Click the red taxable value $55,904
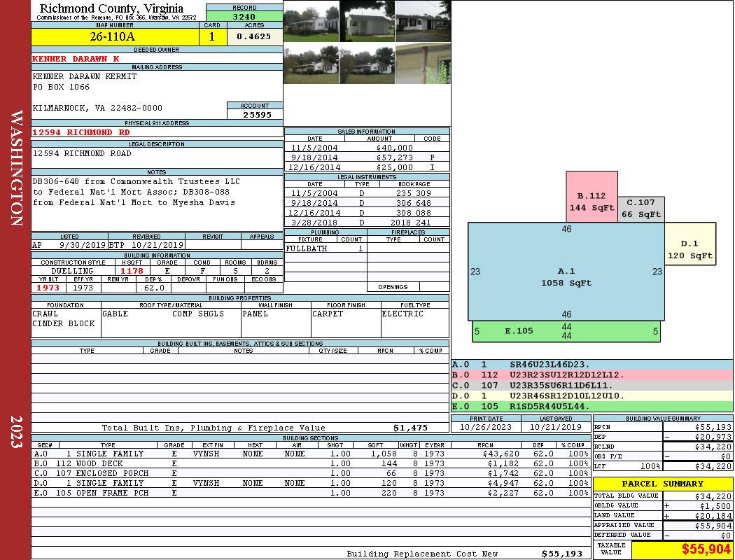 [682, 549]
